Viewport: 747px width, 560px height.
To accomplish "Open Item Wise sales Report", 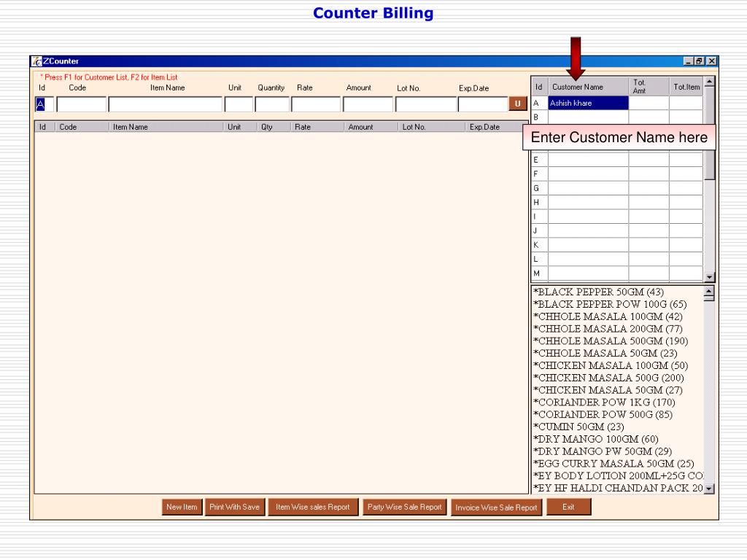I will [313, 507].
